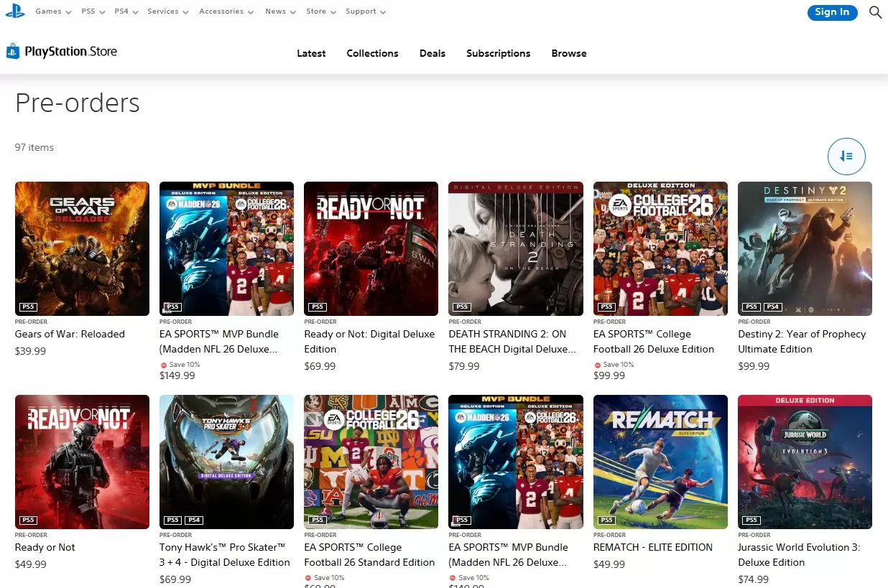Expand the Services dropdown
Image resolution: width=888 pixels, height=588 pixels.
[164, 11]
